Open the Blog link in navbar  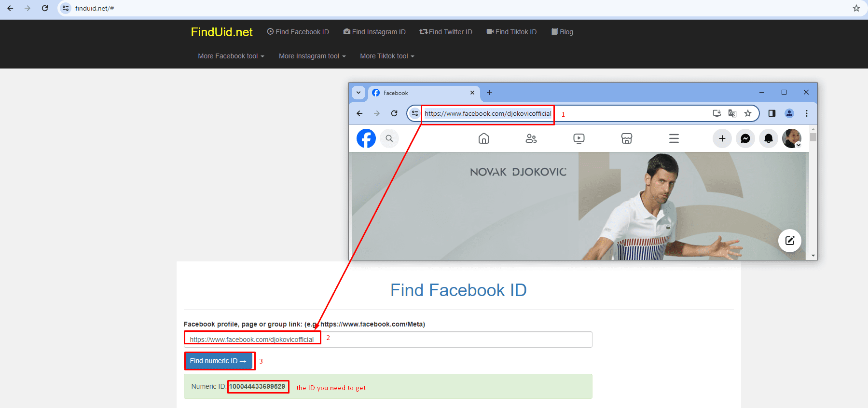[563, 32]
